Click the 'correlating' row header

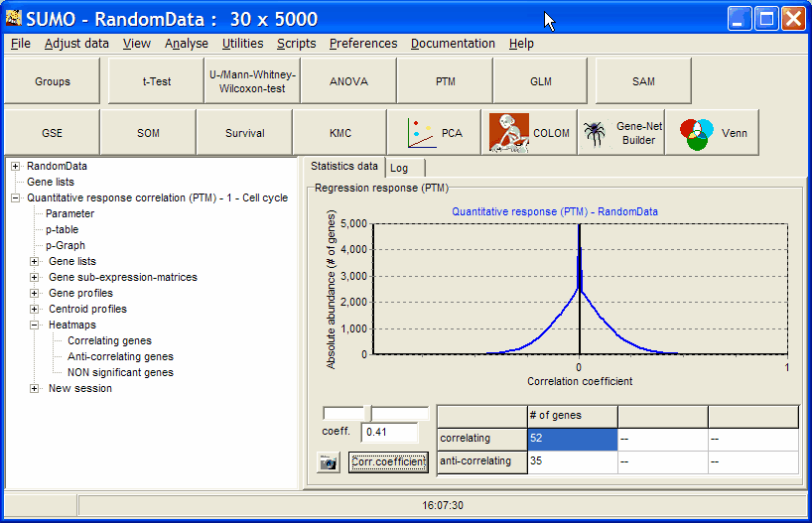click(x=482, y=439)
